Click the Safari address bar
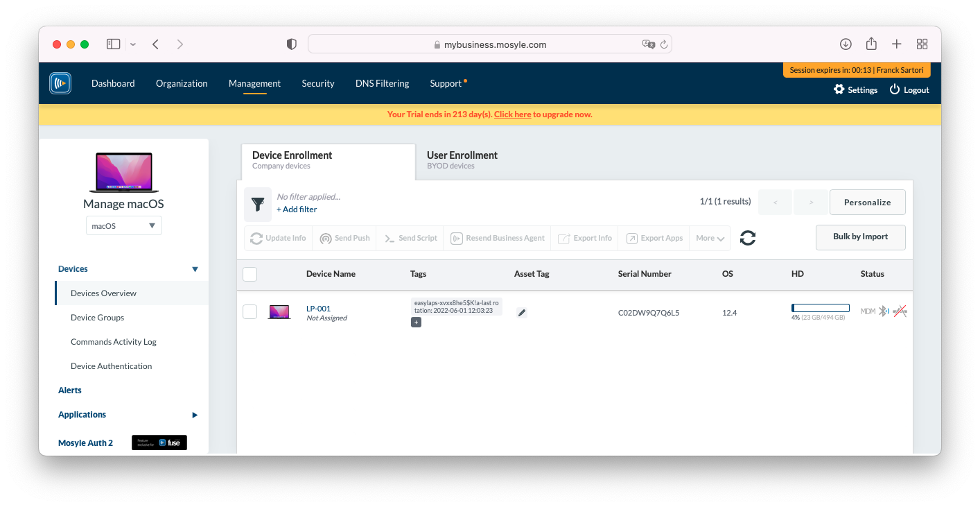980x507 pixels. (490, 44)
